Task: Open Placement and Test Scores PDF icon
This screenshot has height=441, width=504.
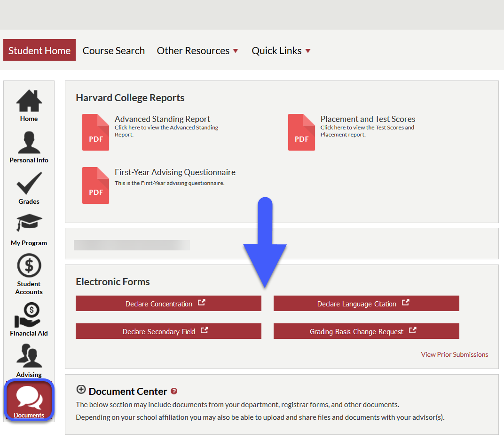Action: point(301,132)
